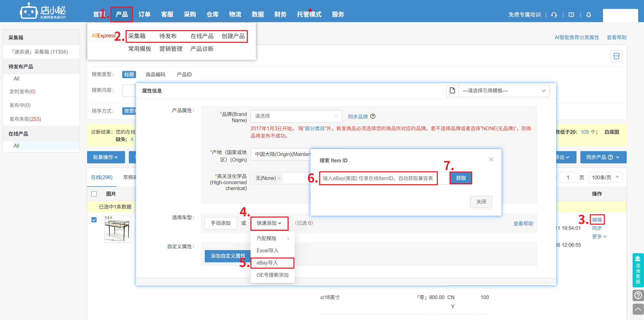Screen dimensions: 644x320
Task: Close the 搜索 Item ID dialog with X
Action: [491, 159]
